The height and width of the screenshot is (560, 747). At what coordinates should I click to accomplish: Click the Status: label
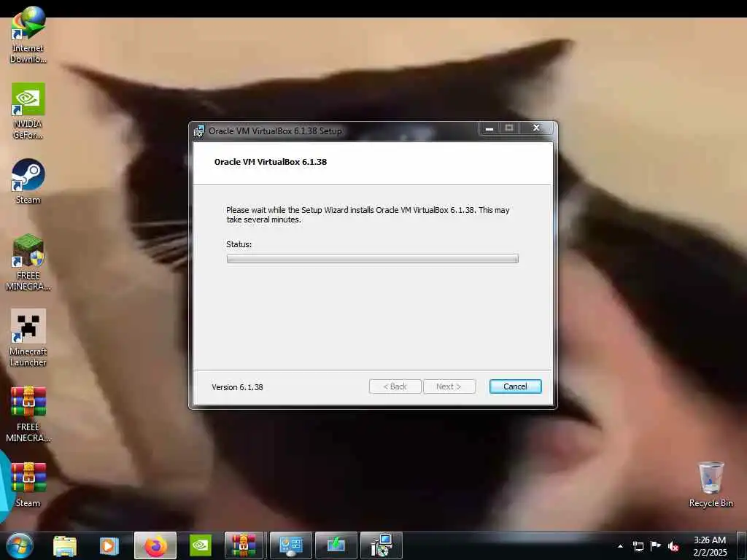coord(239,244)
